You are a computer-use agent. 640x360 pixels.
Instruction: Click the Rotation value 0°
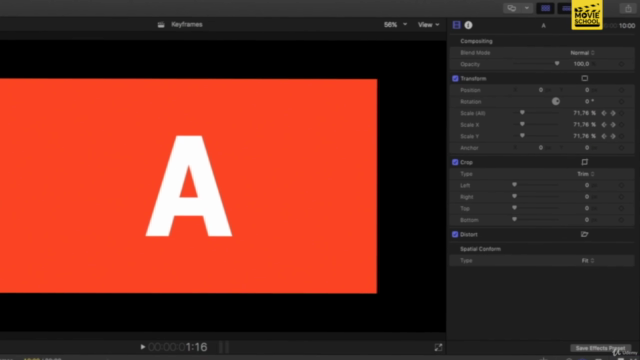click(x=589, y=101)
